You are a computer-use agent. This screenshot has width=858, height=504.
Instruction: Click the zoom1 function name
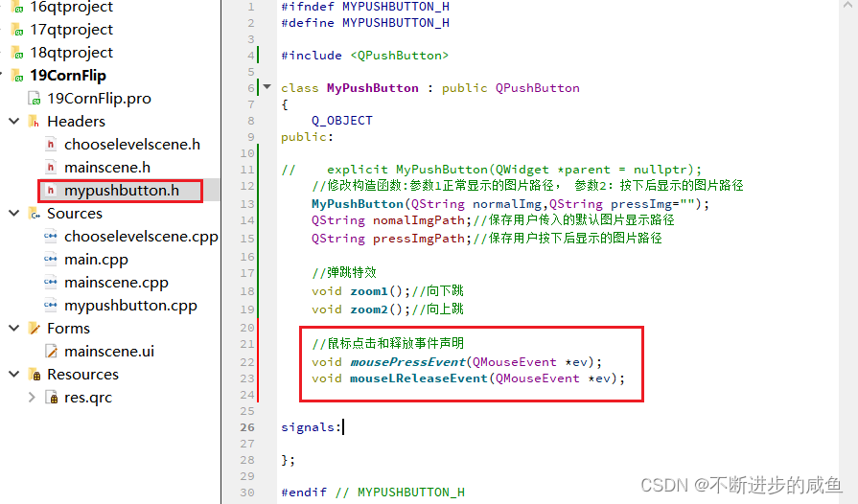click(x=369, y=291)
